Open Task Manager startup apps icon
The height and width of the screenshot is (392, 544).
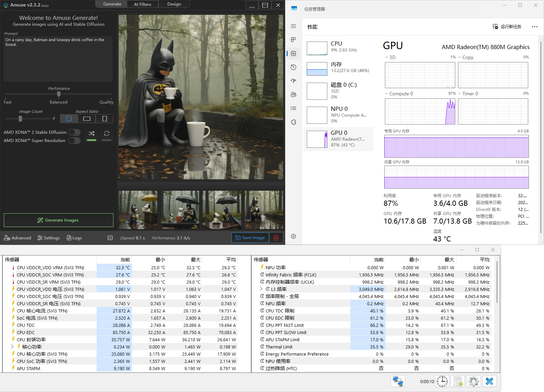(293, 81)
